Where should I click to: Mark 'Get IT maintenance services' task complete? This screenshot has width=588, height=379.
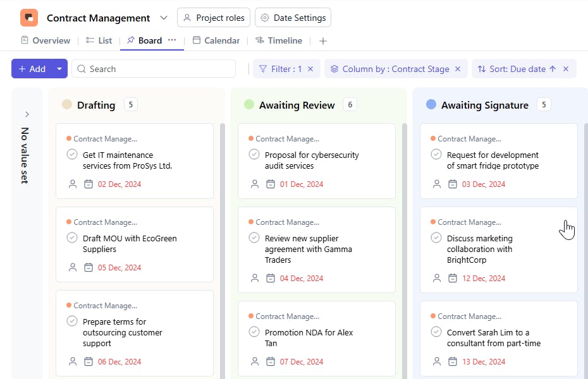(x=72, y=154)
